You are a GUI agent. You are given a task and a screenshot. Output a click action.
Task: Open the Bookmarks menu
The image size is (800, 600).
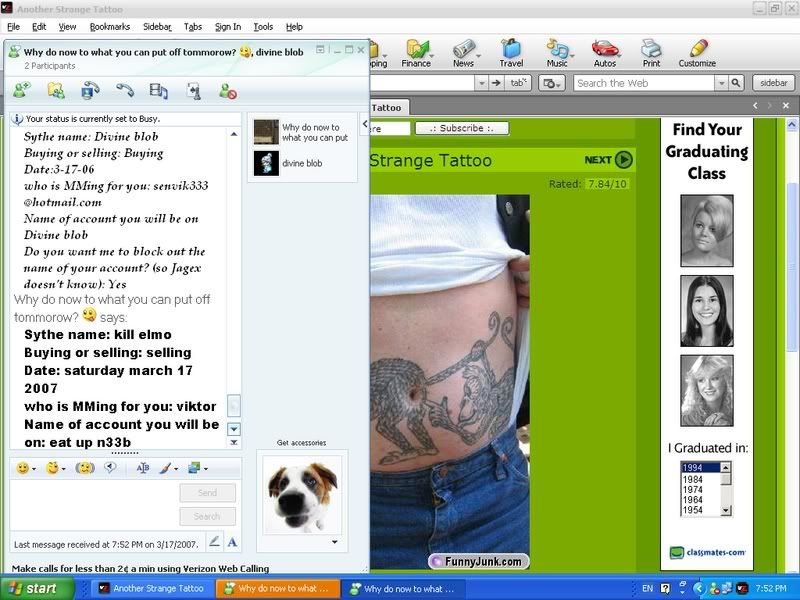[x=110, y=27]
